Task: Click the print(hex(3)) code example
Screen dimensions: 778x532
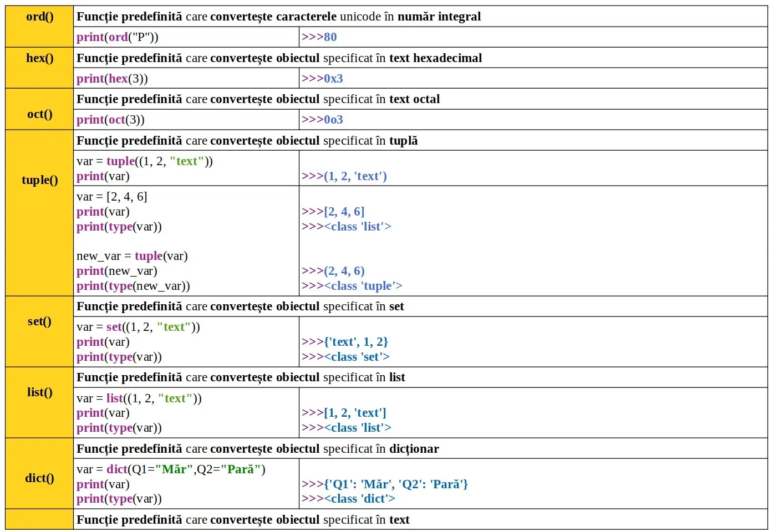Action: [x=112, y=79]
